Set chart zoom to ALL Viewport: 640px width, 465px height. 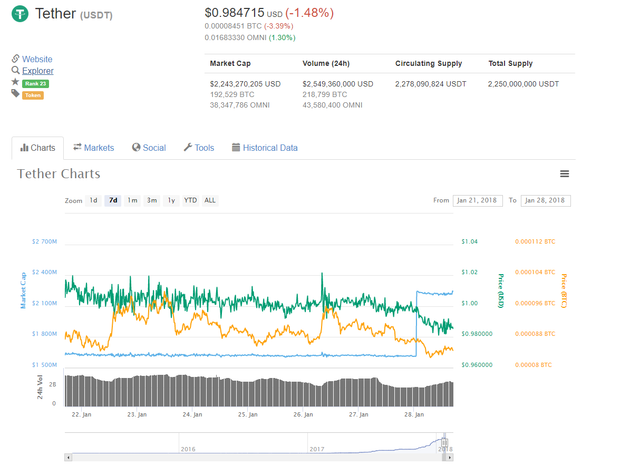(210, 200)
